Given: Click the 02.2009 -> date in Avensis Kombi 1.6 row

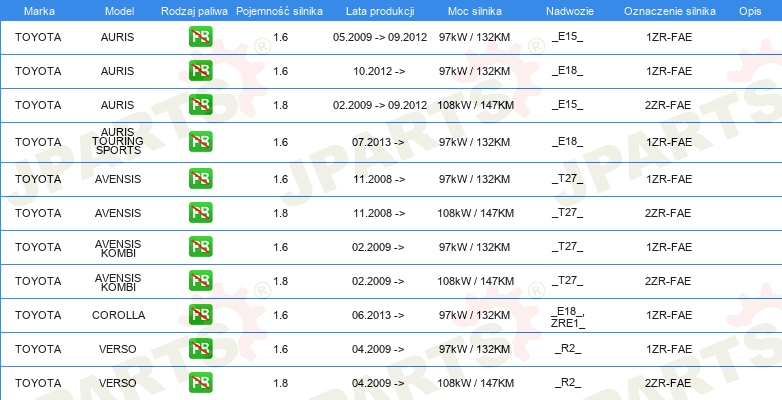Looking at the screenshot, I should click(378, 247).
